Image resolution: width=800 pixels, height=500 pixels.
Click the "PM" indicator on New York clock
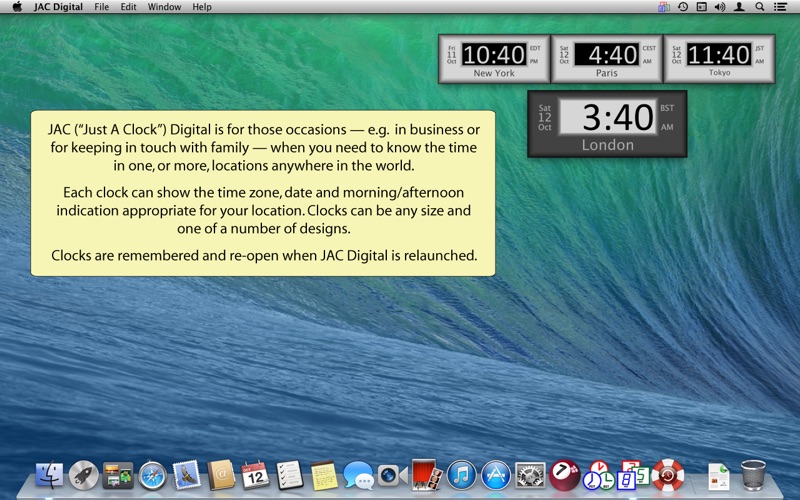pos(534,62)
